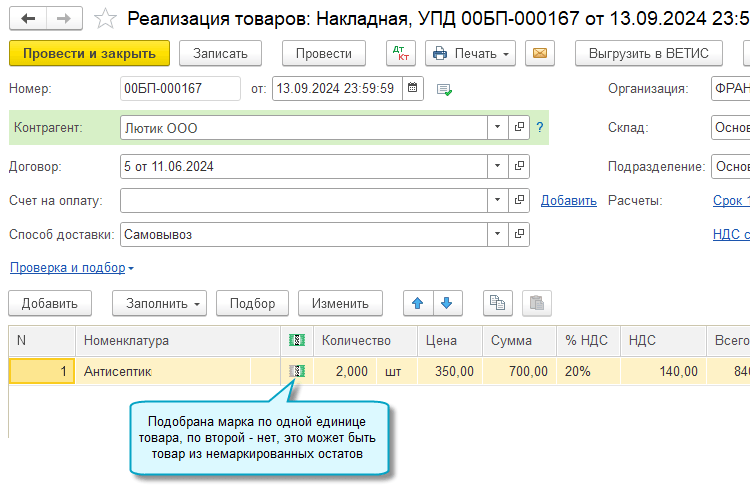This screenshot has width=750, height=485.
Task: Focus the Организация field
Action: [x=730, y=88]
